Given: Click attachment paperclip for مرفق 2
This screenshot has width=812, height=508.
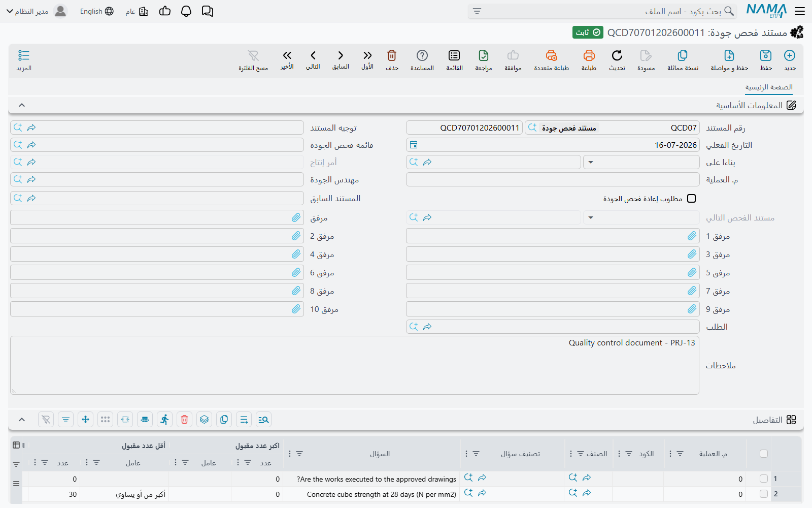Looking at the screenshot, I should (296, 236).
